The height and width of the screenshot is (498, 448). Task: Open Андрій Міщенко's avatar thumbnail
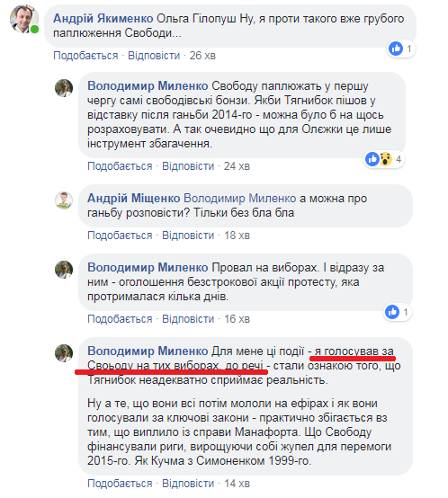click(64, 200)
